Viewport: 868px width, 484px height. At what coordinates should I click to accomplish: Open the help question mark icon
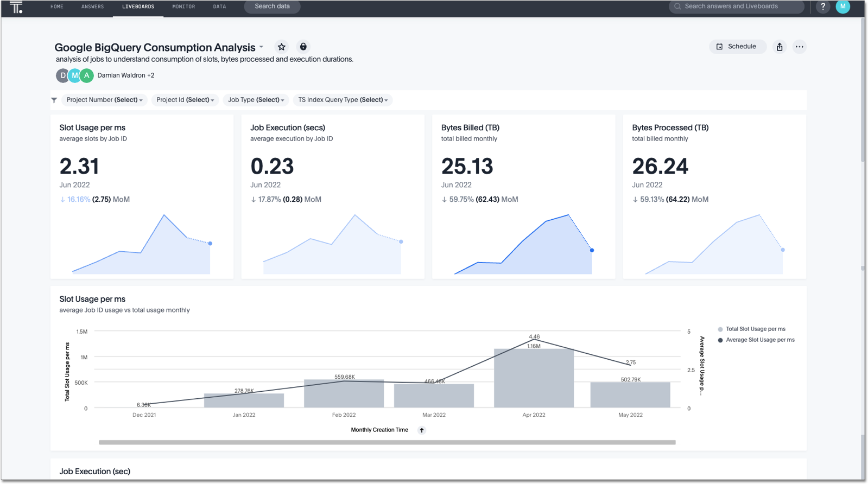[x=823, y=7]
